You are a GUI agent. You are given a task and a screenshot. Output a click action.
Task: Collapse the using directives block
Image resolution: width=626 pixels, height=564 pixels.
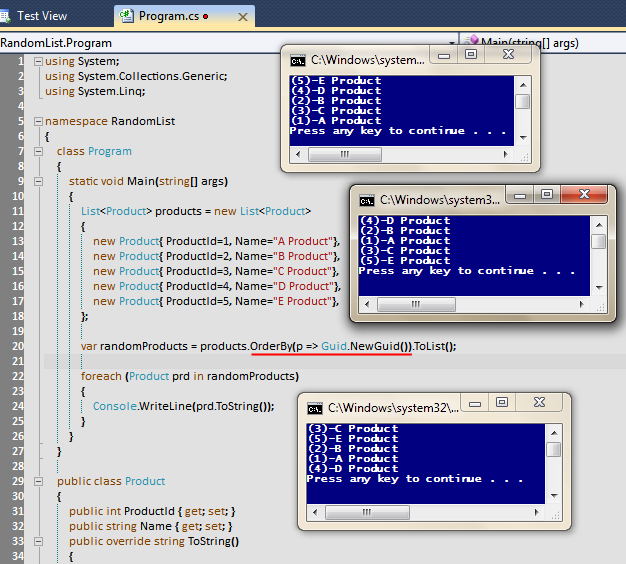(x=37, y=62)
